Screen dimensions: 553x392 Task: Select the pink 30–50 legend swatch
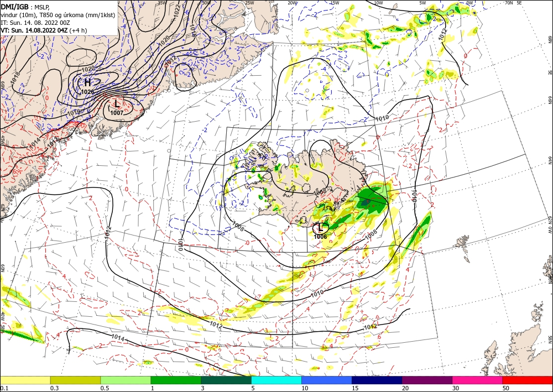point(478,380)
